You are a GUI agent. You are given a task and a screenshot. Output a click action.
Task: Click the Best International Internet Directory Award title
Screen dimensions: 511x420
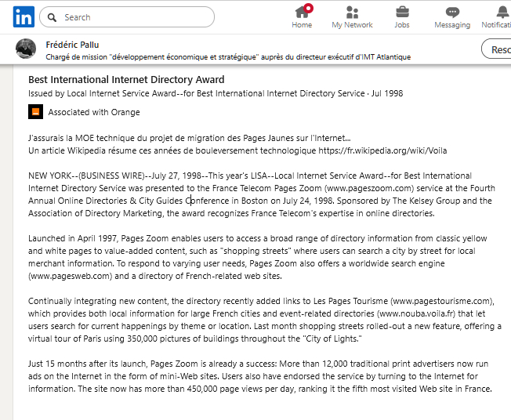[126, 79]
